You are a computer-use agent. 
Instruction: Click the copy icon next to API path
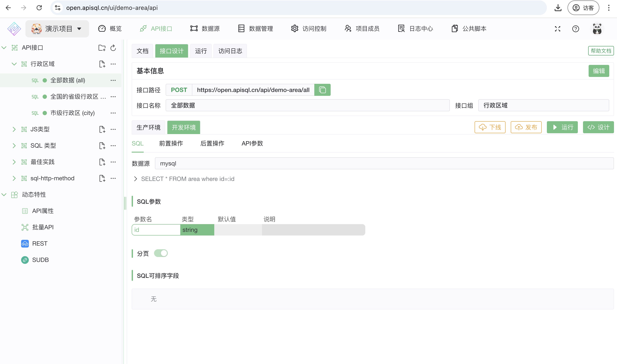coord(322,90)
